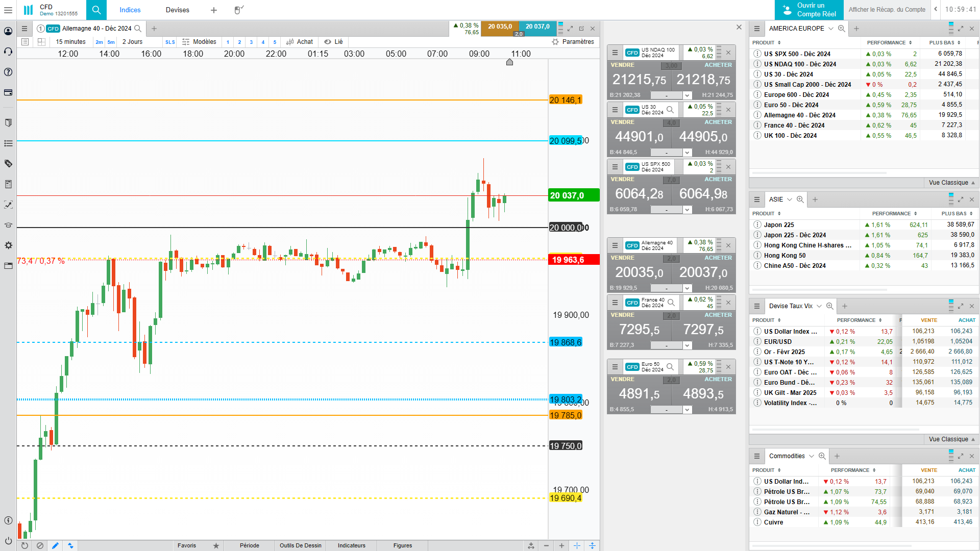Select the France 40 - Déc 2024 row
This screenshot has height=551, width=980.
pyautogui.click(x=794, y=126)
